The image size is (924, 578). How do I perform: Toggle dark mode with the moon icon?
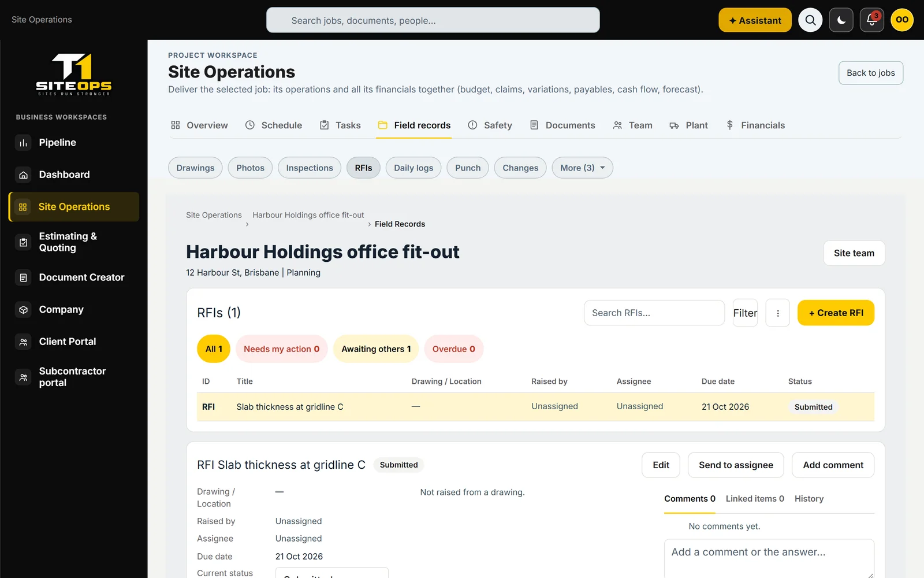tap(841, 20)
